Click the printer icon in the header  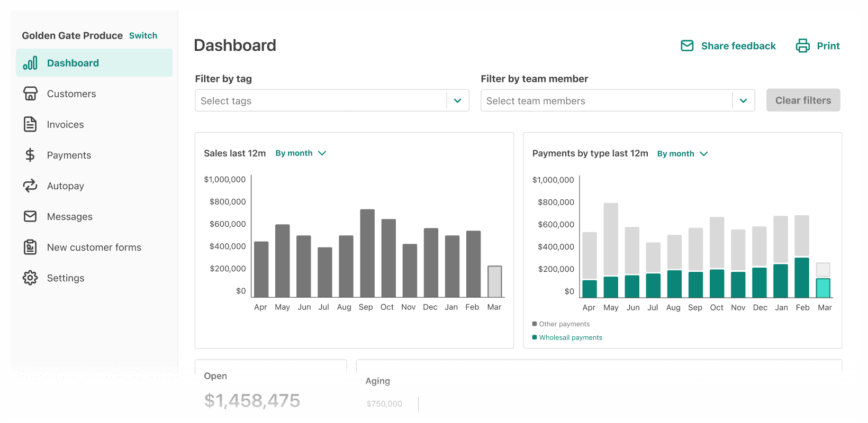[x=802, y=46]
